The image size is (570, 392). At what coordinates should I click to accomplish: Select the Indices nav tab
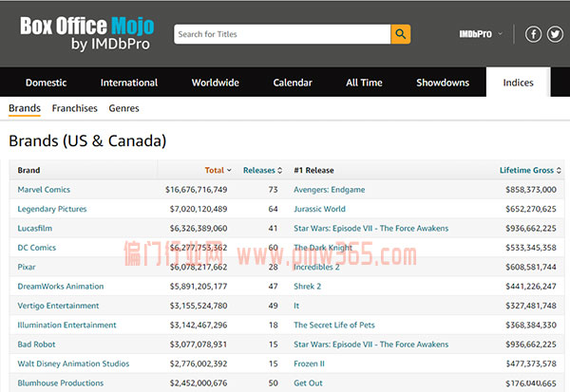[518, 83]
